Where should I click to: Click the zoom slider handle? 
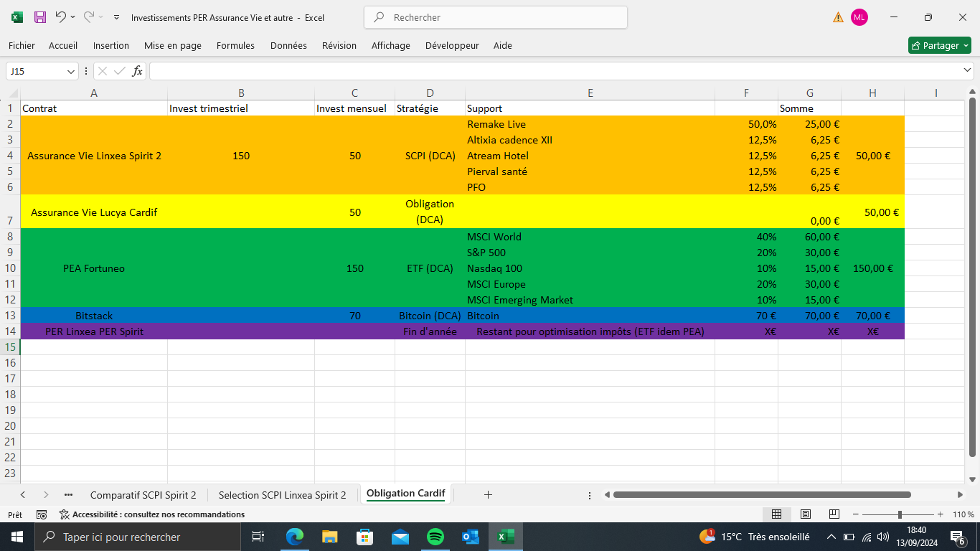(x=900, y=514)
